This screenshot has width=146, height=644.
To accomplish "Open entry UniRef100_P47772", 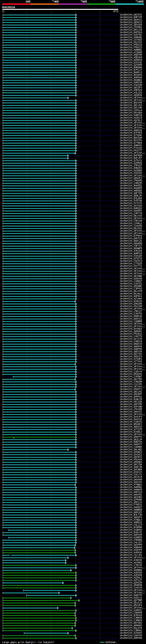I will click(131, 266).
